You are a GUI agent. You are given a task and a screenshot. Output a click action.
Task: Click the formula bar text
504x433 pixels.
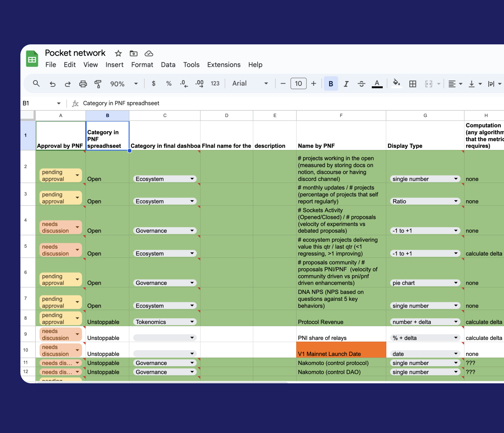click(121, 103)
